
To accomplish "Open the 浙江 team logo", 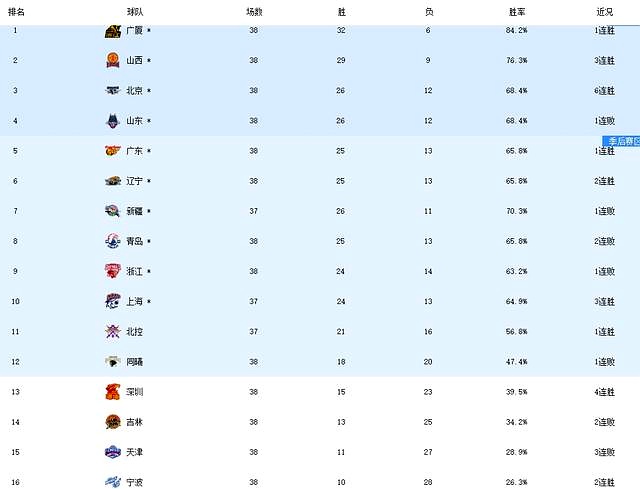I will (113, 271).
